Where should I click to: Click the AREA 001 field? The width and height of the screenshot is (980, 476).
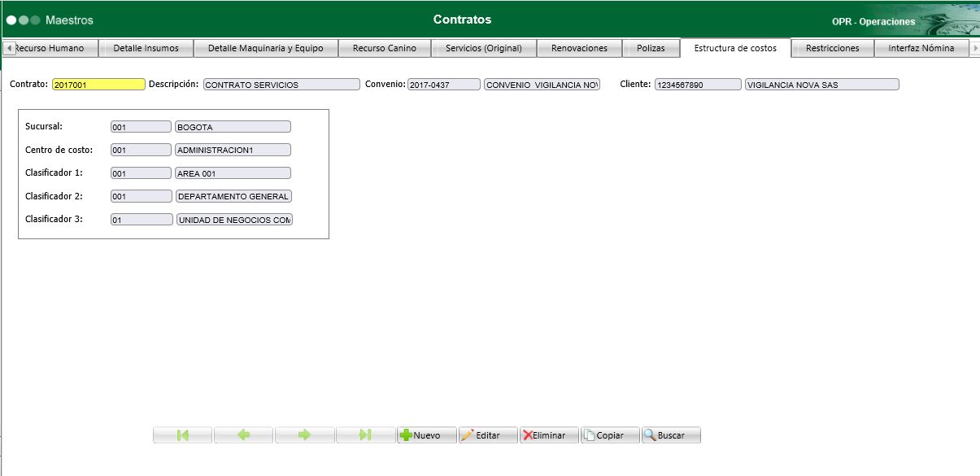233,173
